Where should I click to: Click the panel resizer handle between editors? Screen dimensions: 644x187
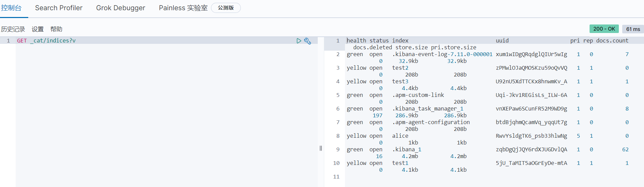(320, 148)
